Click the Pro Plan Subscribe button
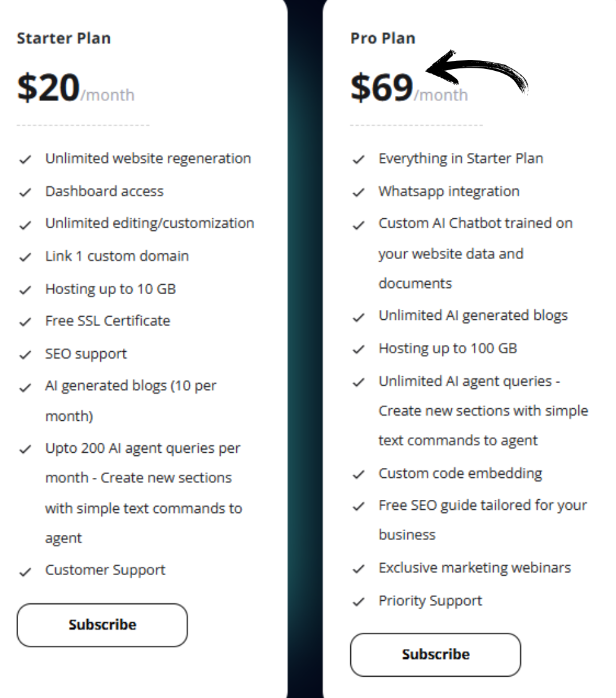This screenshot has height=698, width=616. [436, 655]
